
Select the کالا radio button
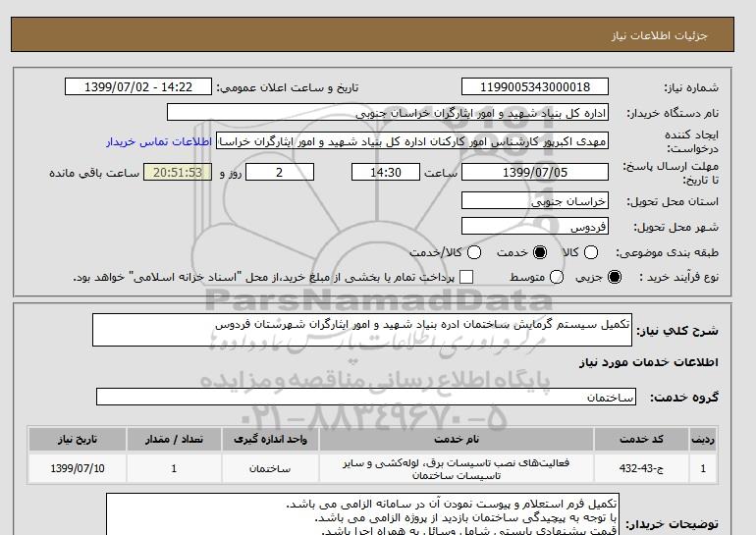[x=591, y=252]
